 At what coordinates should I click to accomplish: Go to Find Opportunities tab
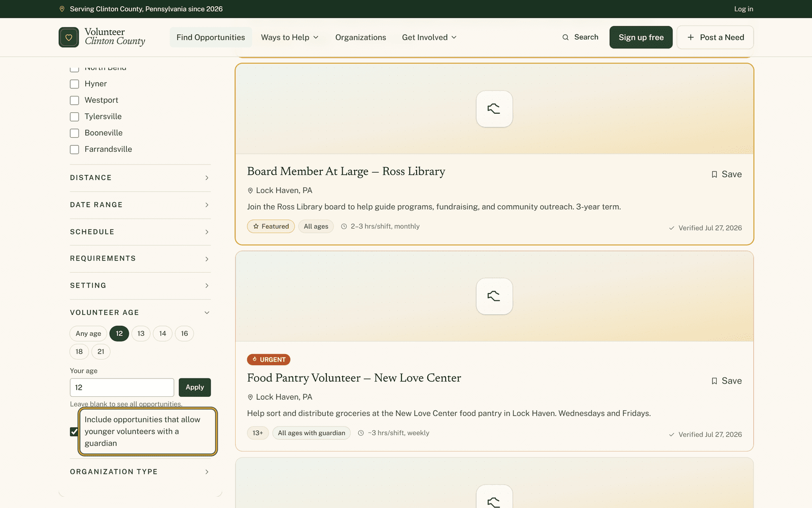coord(211,37)
